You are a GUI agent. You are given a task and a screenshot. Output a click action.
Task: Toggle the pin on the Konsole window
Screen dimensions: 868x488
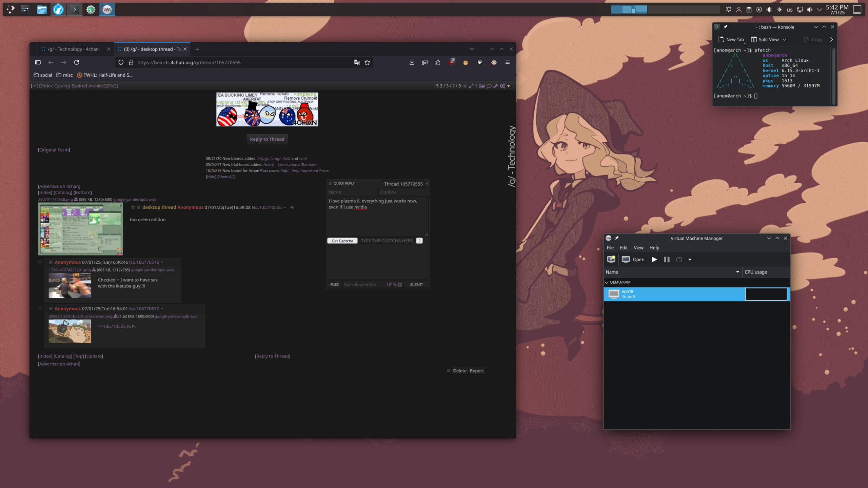pos(725,27)
